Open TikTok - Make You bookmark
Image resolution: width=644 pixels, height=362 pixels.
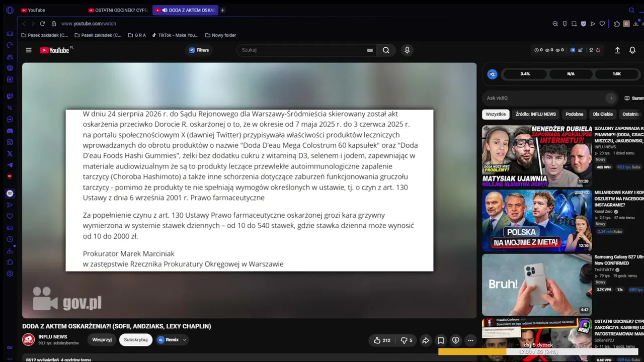pyautogui.click(x=175, y=35)
